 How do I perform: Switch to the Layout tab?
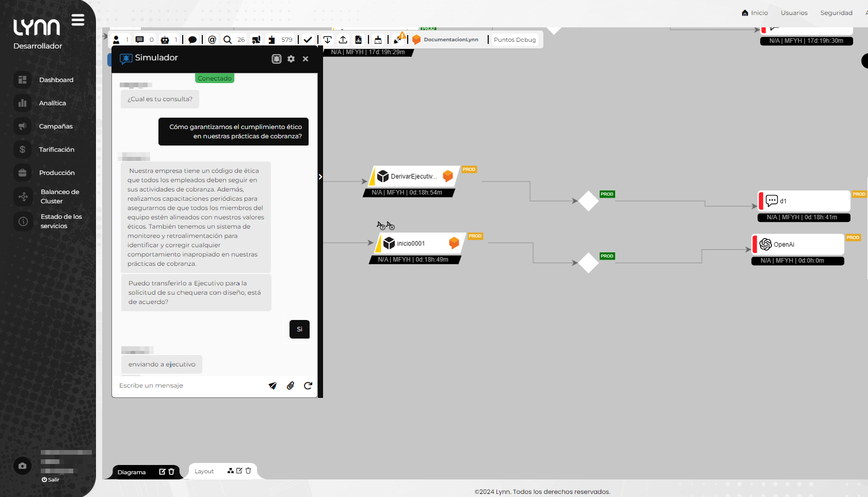pyautogui.click(x=204, y=471)
